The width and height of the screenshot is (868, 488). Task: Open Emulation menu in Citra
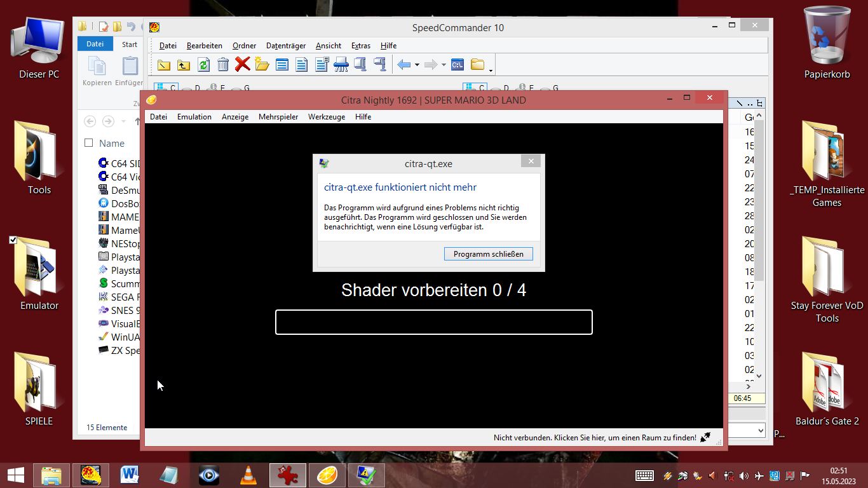tap(194, 116)
